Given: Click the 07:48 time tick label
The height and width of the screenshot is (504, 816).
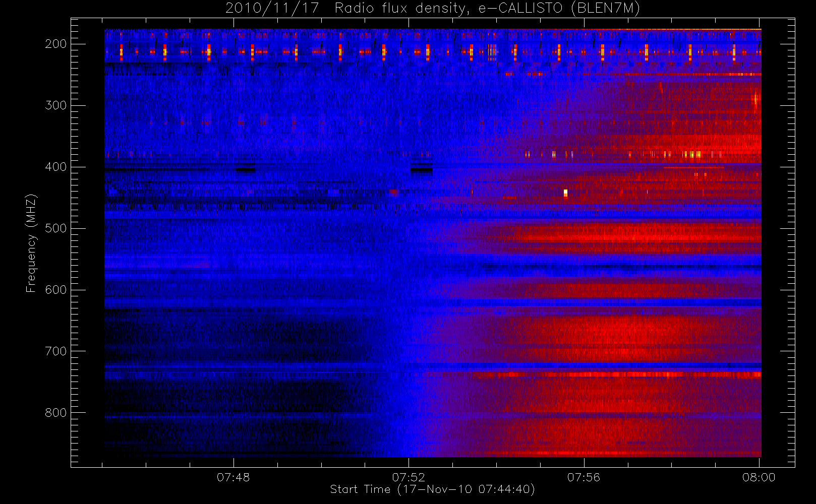Looking at the screenshot, I should pyautogui.click(x=234, y=477).
